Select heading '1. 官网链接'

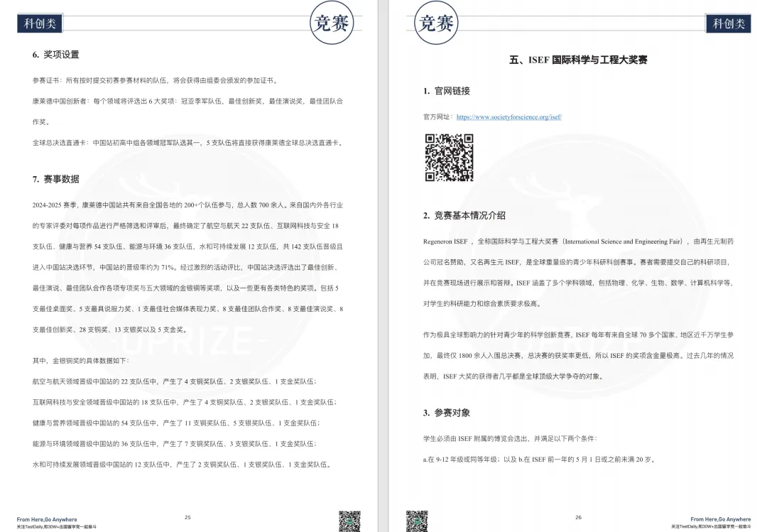pos(447,91)
